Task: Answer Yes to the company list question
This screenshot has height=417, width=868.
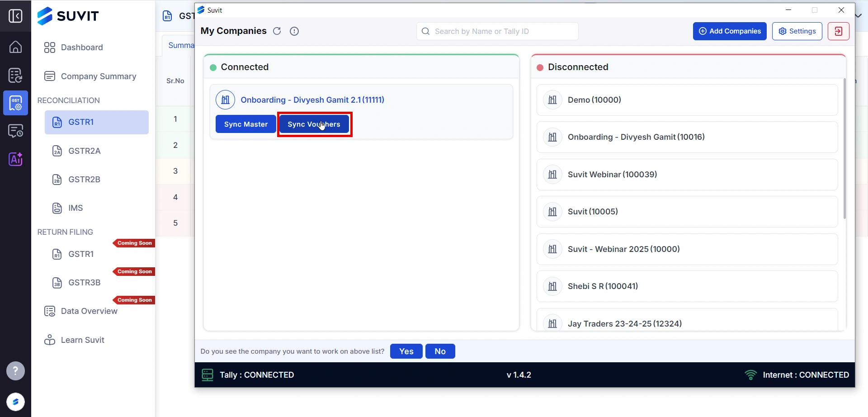Action: (x=406, y=351)
